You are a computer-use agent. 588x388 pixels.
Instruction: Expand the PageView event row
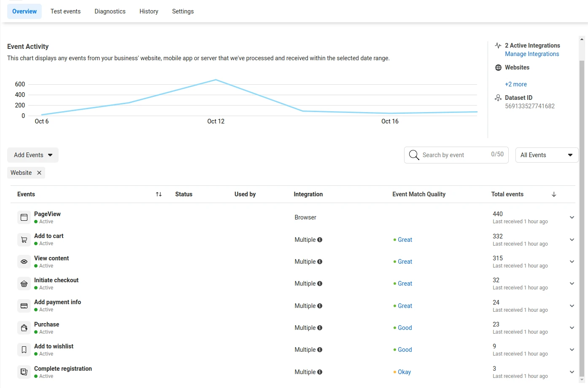[x=572, y=217]
